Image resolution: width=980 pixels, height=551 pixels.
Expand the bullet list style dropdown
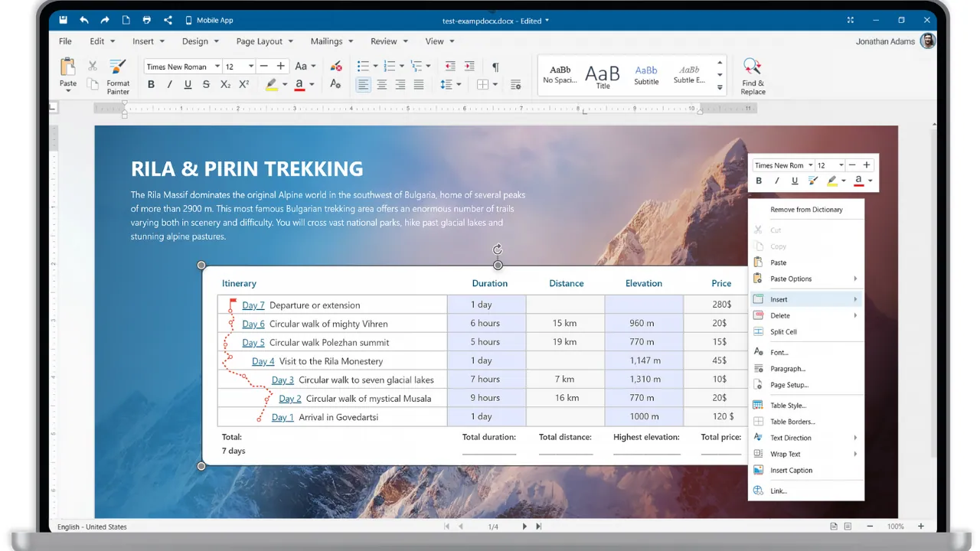pyautogui.click(x=377, y=67)
